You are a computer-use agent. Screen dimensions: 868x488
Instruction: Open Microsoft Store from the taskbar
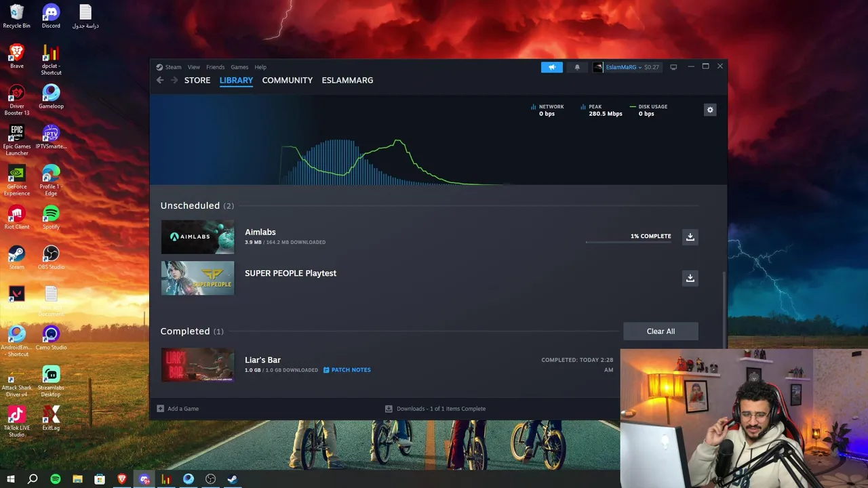(100, 479)
